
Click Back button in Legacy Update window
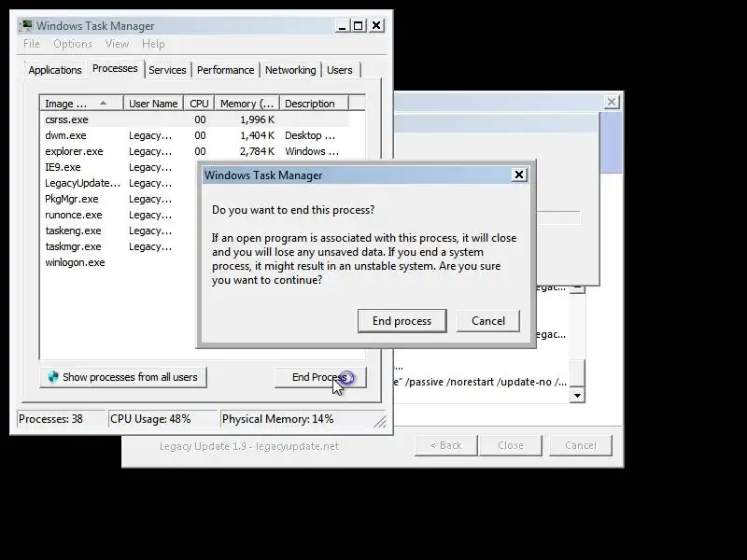point(446,445)
